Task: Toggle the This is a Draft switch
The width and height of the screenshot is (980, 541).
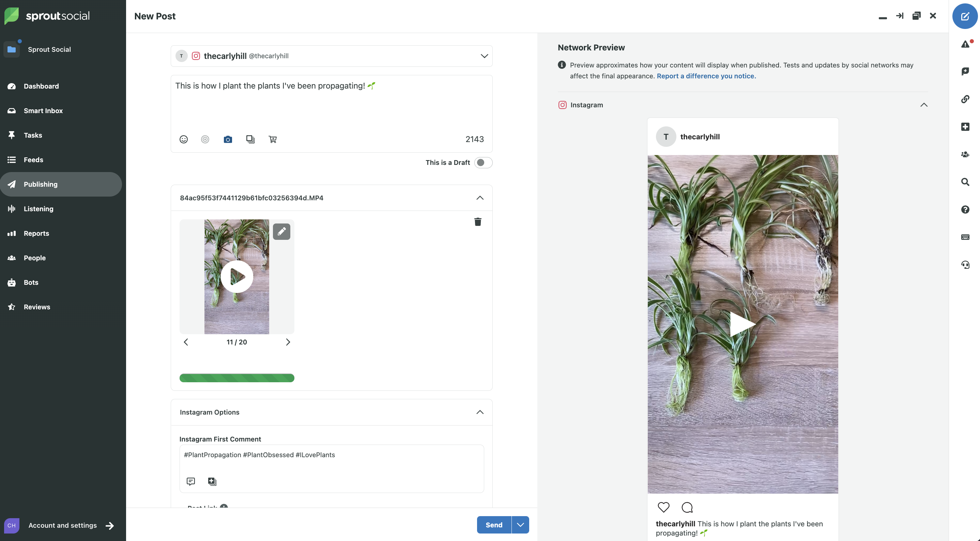Action: point(483,163)
